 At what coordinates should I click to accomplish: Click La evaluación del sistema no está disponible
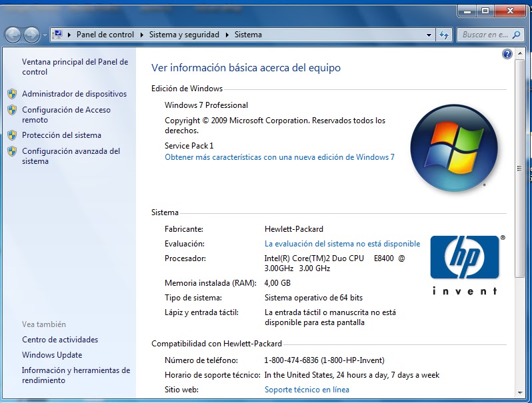click(342, 244)
